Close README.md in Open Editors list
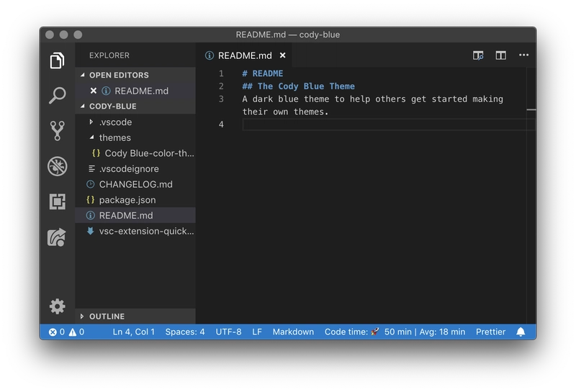576x392 pixels. [94, 91]
